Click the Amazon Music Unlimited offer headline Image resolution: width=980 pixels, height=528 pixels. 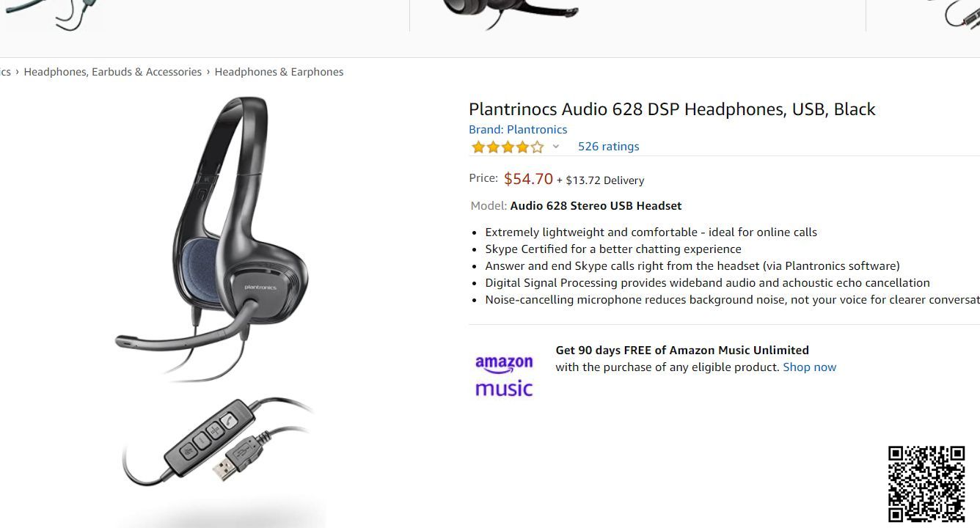click(x=682, y=351)
